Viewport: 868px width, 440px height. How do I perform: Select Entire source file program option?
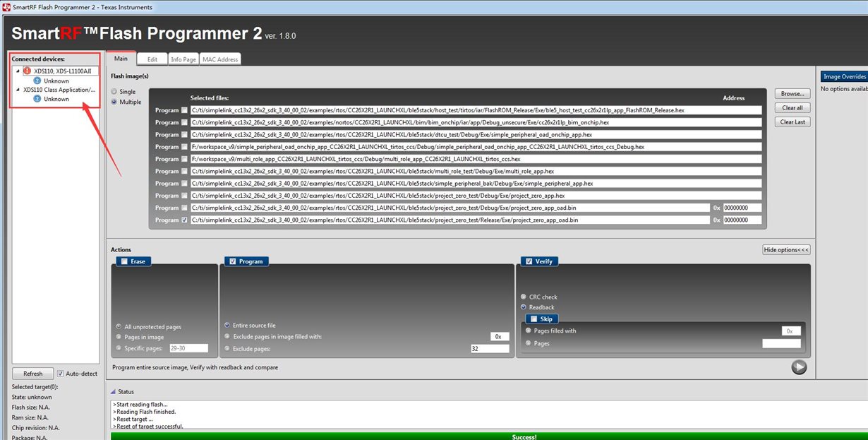click(x=227, y=326)
